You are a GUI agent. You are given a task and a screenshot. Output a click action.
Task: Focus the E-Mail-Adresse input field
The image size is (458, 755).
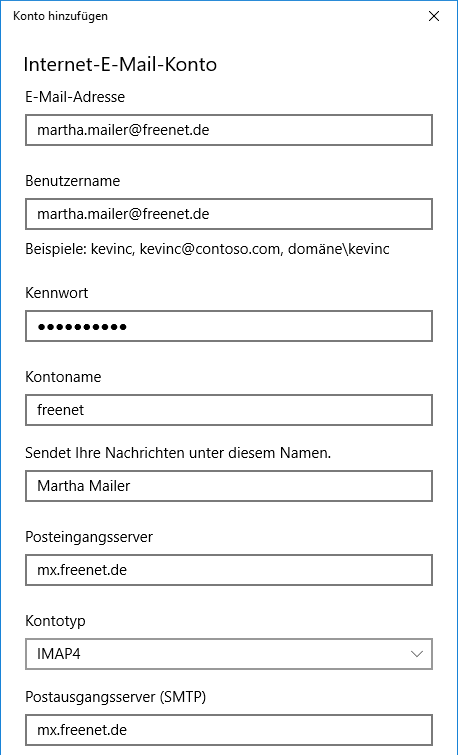pyautogui.click(x=229, y=130)
